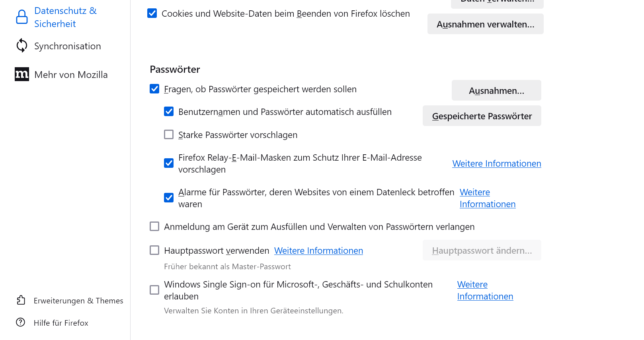Image resolution: width=644 pixels, height=340 pixels.
Task: Toggle 'Hauptpasswort verwenden' checkbox
Action: click(x=154, y=250)
